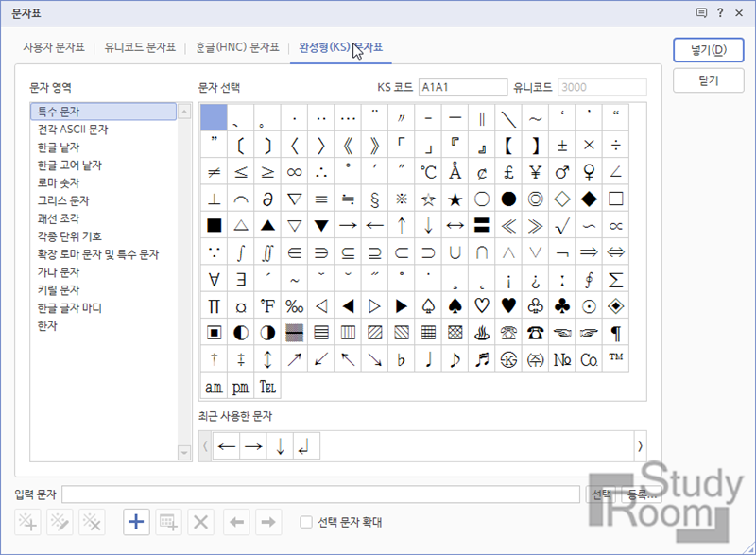Viewport: 756px width, 555px height.
Task: Select 그리스 문자 in the list
Action: [104, 200]
